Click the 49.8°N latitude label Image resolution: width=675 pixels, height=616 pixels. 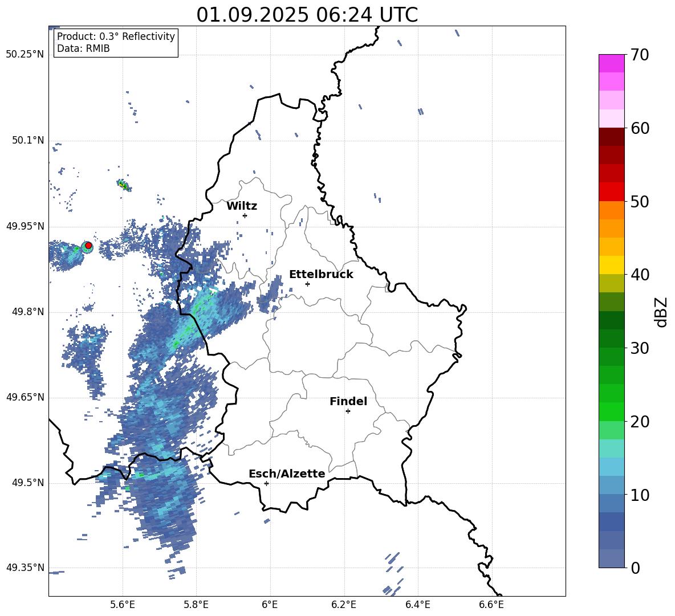[x=28, y=312]
